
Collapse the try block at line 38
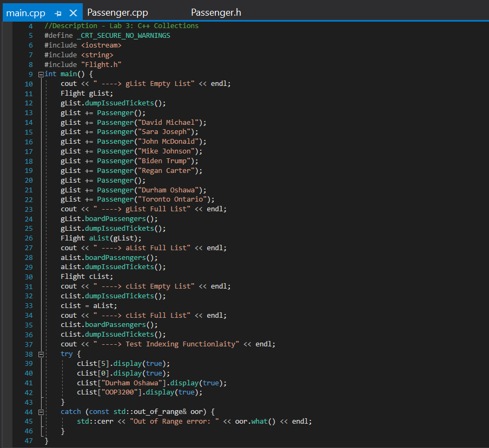[41, 354]
